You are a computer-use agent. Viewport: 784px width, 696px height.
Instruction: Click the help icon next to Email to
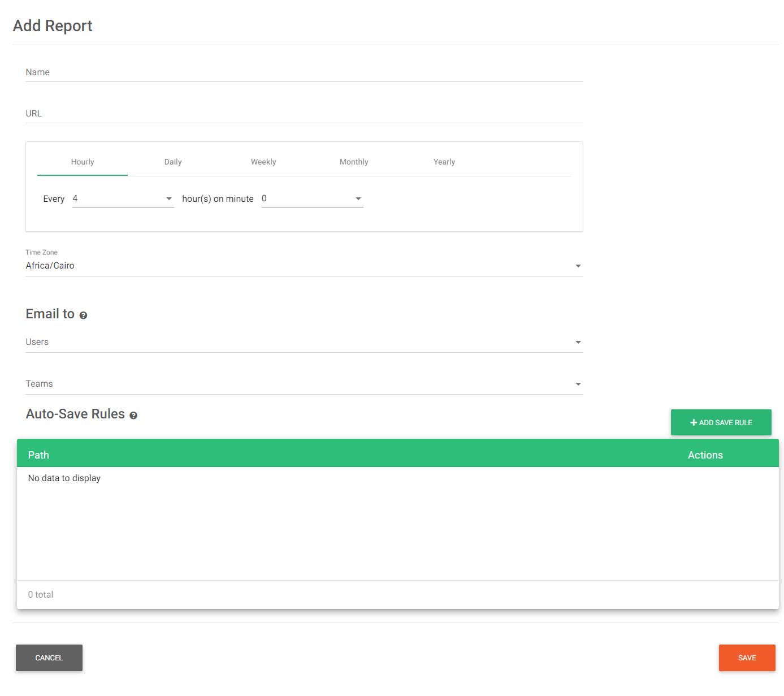[x=84, y=315]
